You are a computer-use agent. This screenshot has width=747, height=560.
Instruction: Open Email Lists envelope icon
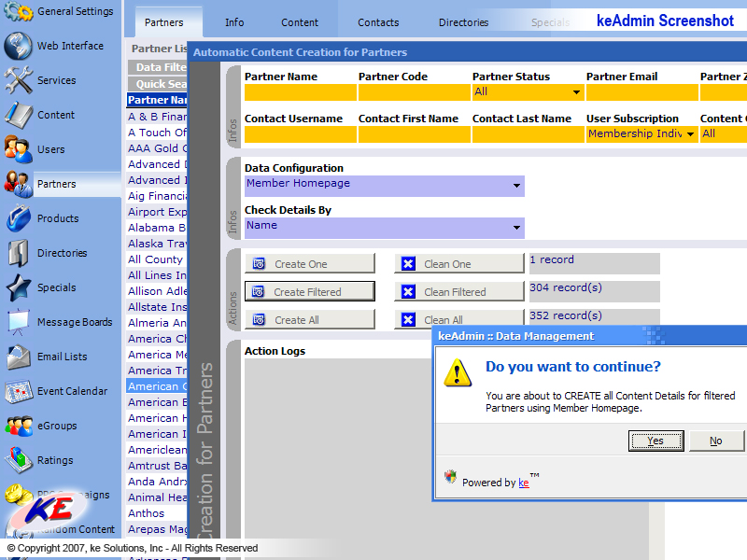pyautogui.click(x=18, y=357)
